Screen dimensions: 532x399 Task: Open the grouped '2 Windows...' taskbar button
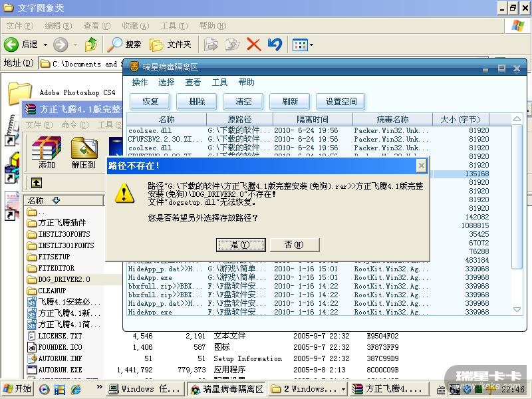[309, 389]
